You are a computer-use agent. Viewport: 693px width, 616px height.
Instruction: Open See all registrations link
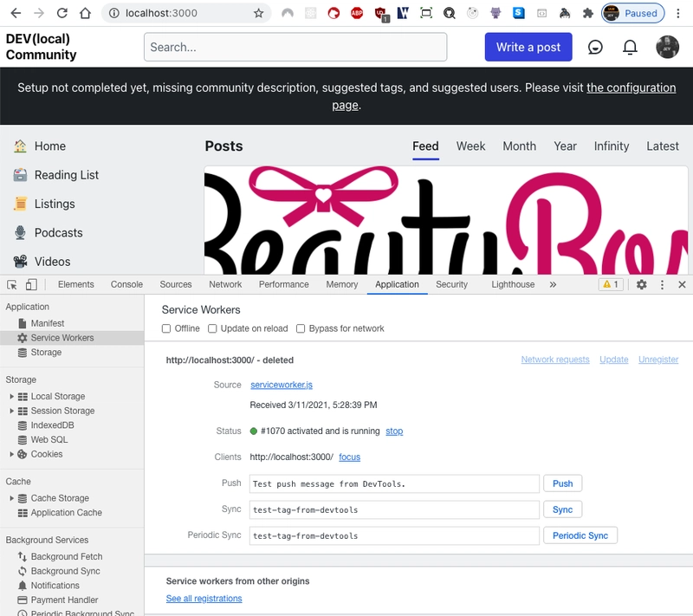(204, 599)
